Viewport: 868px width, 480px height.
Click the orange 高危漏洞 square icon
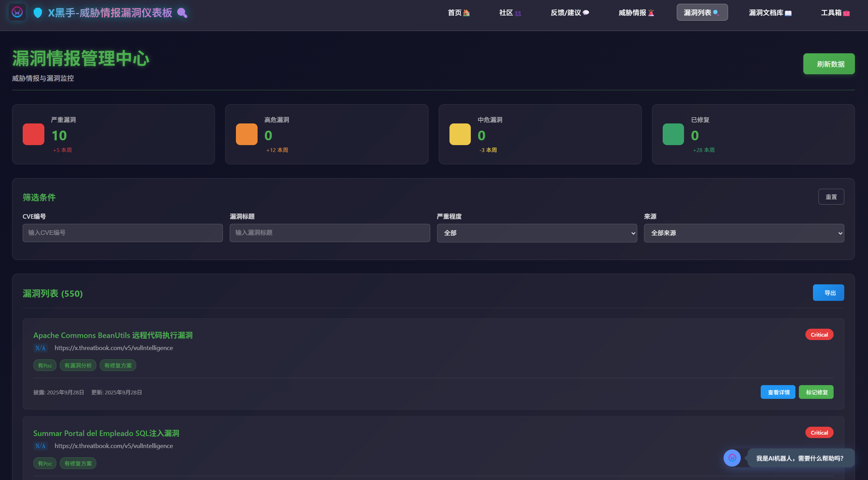click(247, 134)
